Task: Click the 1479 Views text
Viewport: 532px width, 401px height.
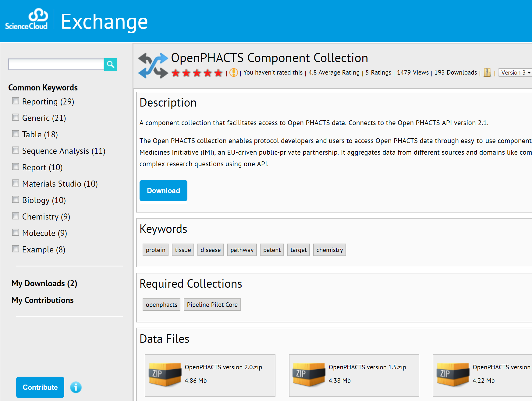Action: 413,72
